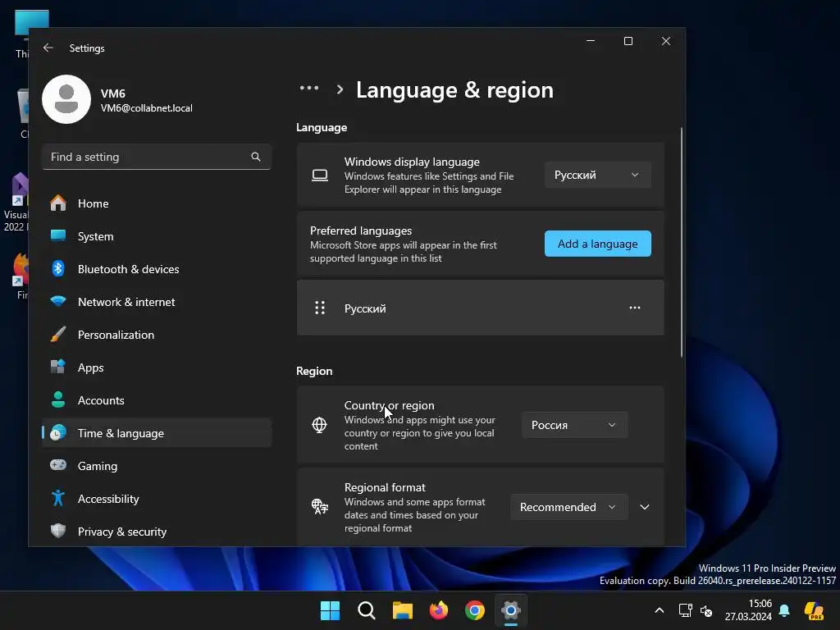
Task: Select the Русский preferred language row
Action: click(481, 308)
